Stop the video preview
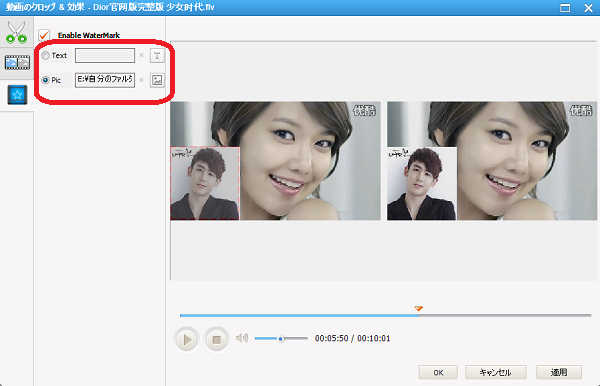 click(217, 339)
